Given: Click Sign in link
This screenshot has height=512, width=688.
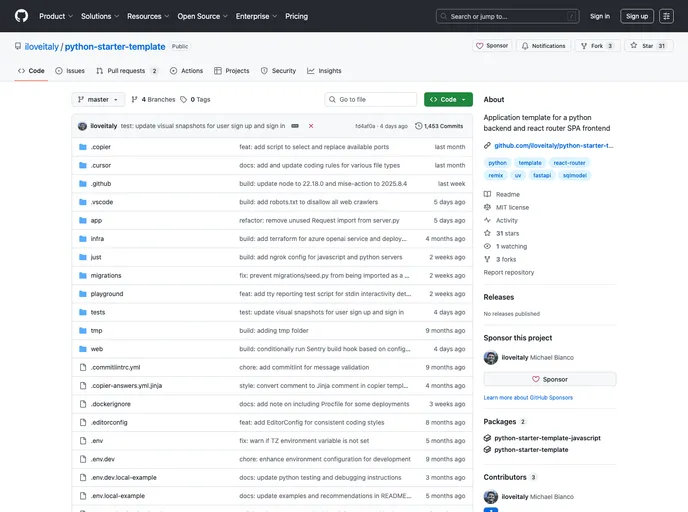Looking at the screenshot, I should click(600, 16).
